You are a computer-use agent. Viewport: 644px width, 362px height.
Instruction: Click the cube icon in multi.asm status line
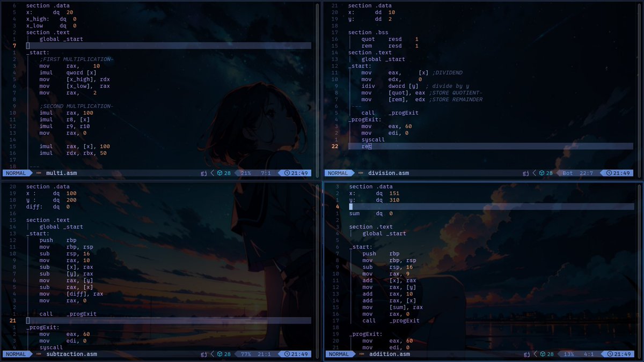(x=219, y=173)
